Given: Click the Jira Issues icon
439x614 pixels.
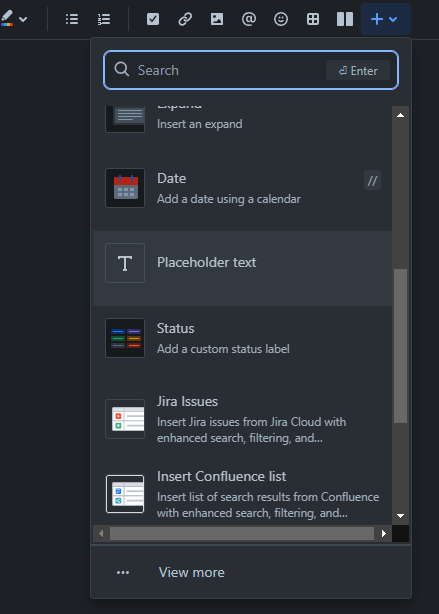Looking at the screenshot, I should pos(125,419).
